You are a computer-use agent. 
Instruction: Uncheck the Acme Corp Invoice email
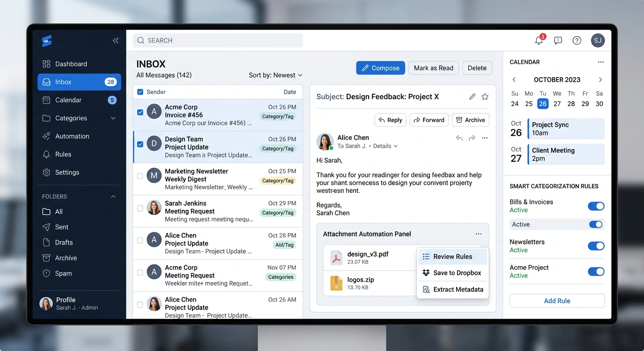pos(140,112)
